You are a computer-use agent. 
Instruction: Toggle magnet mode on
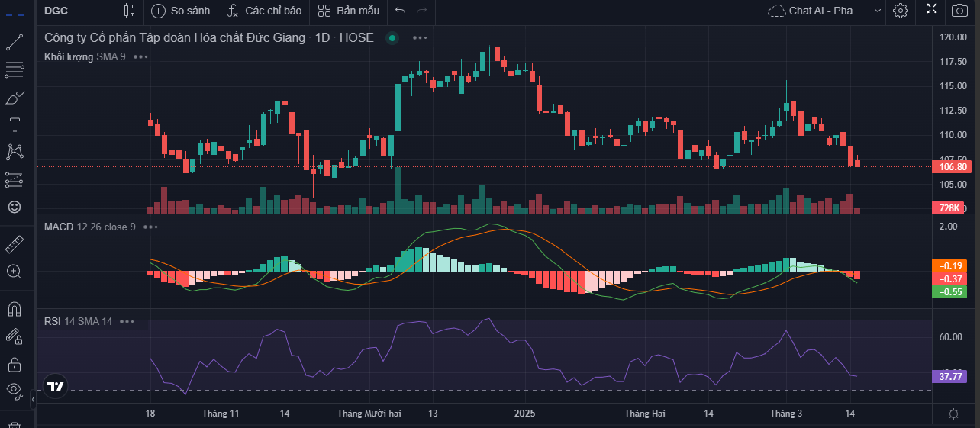coord(15,309)
